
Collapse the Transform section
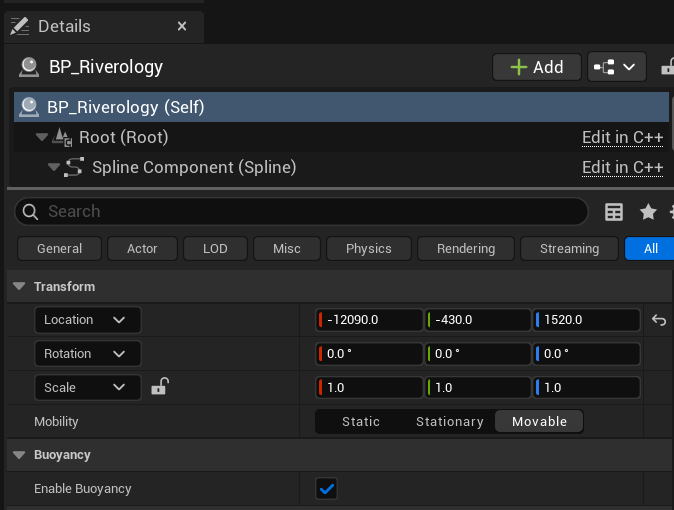coord(19,286)
